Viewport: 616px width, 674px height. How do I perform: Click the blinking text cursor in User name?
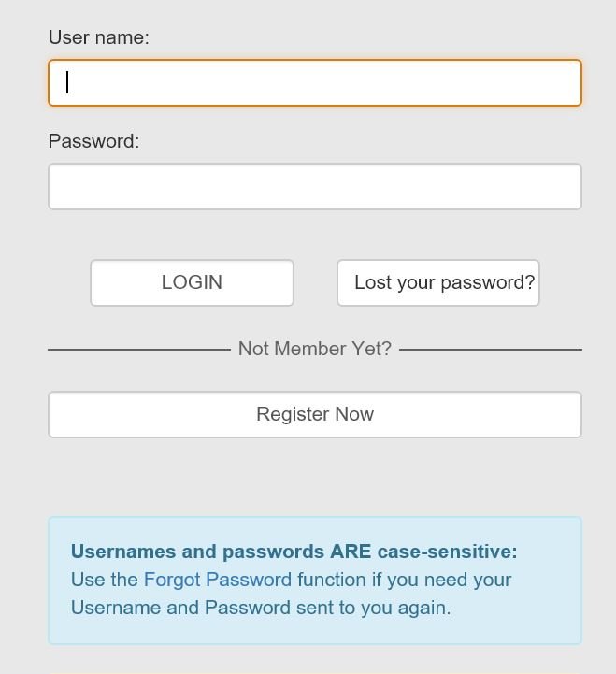click(67, 82)
